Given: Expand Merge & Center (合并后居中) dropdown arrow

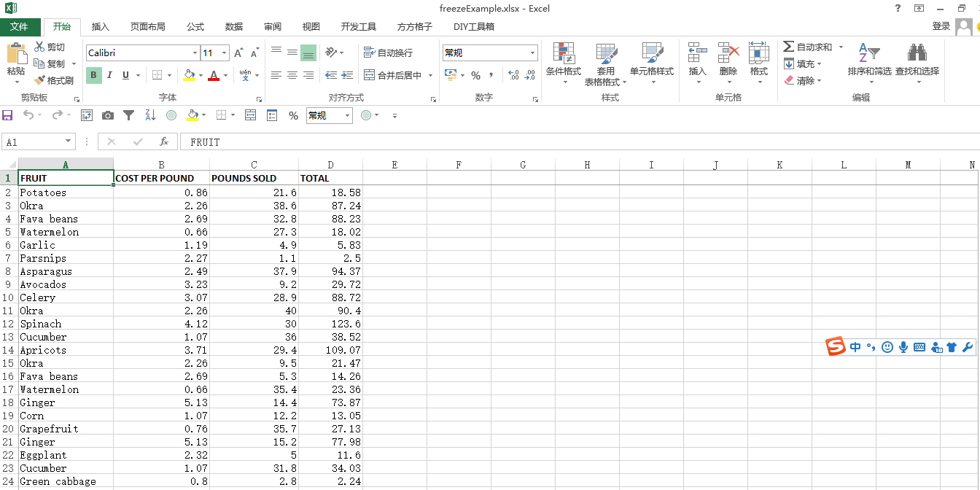Looking at the screenshot, I should point(430,75).
